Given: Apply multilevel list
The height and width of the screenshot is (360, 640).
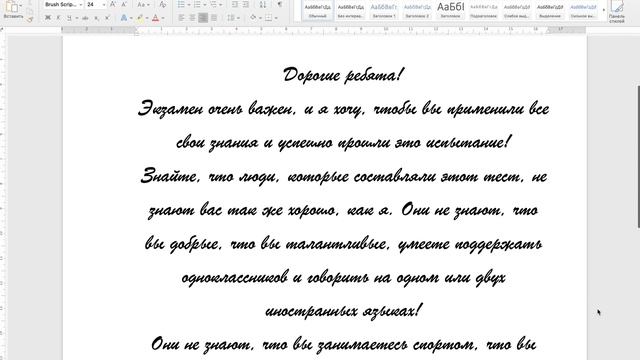Looking at the screenshot, I should 213,4.
